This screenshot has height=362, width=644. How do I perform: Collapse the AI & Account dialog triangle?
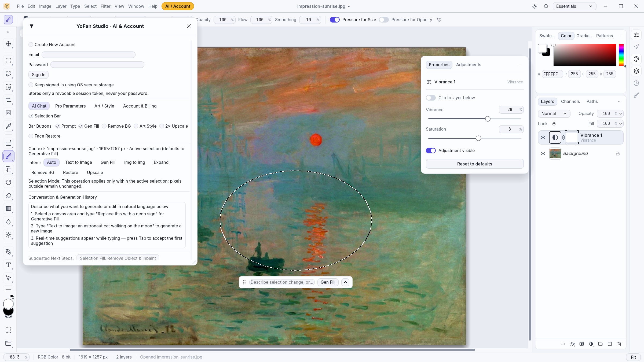click(31, 26)
